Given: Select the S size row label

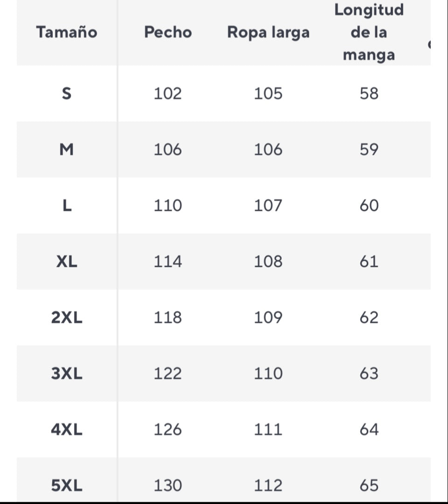Looking at the screenshot, I should click(67, 94).
